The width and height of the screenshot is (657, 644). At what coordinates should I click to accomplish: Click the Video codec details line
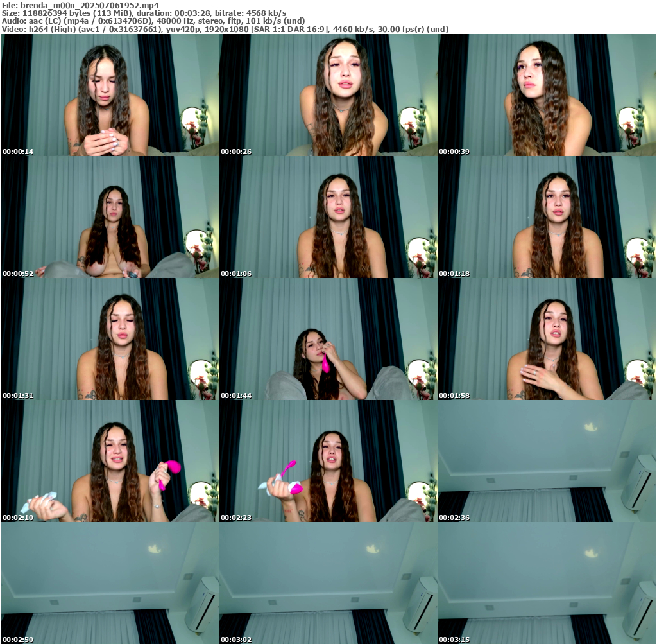tap(225, 30)
